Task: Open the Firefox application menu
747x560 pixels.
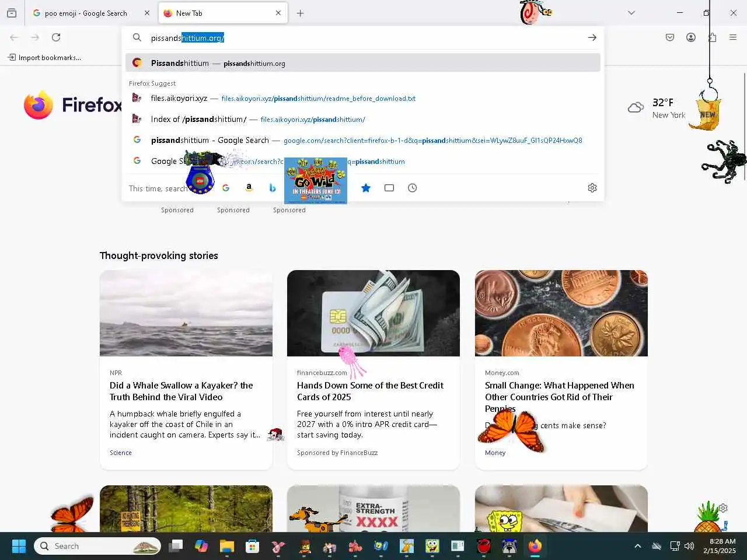Action: point(733,37)
